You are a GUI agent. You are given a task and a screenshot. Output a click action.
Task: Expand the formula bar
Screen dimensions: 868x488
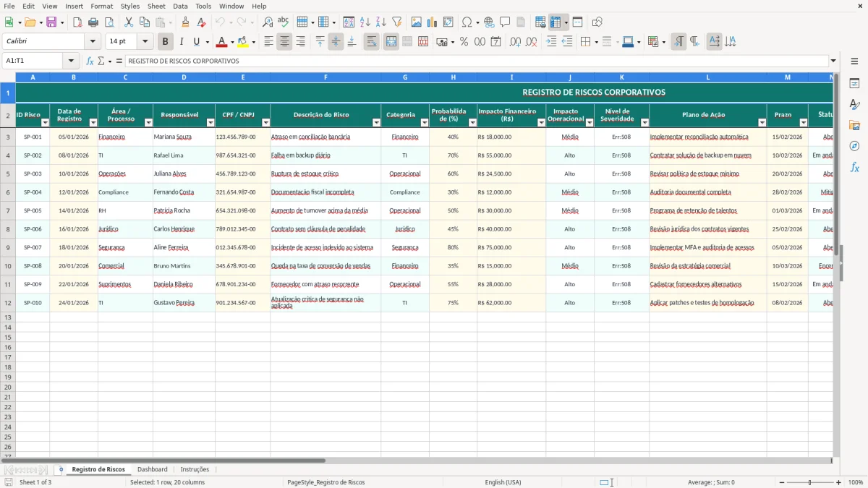(833, 61)
